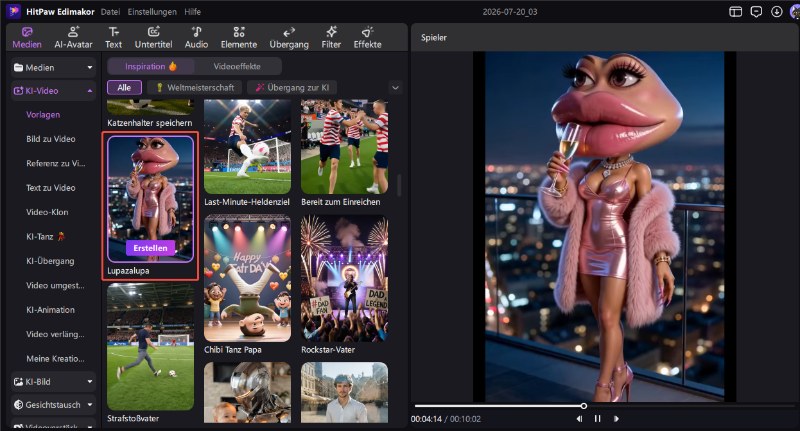The width and height of the screenshot is (800, 431).
Task: Open the Elemente panel
Action: pyautogui.click(x=239, y=38)
